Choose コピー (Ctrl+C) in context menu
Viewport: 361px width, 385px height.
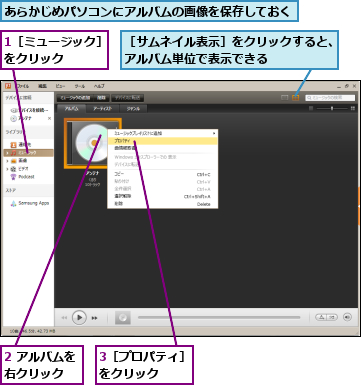point(163,174)
